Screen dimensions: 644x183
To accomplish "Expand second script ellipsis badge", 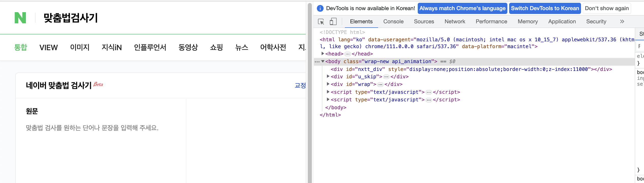I will tap(429, 100).
